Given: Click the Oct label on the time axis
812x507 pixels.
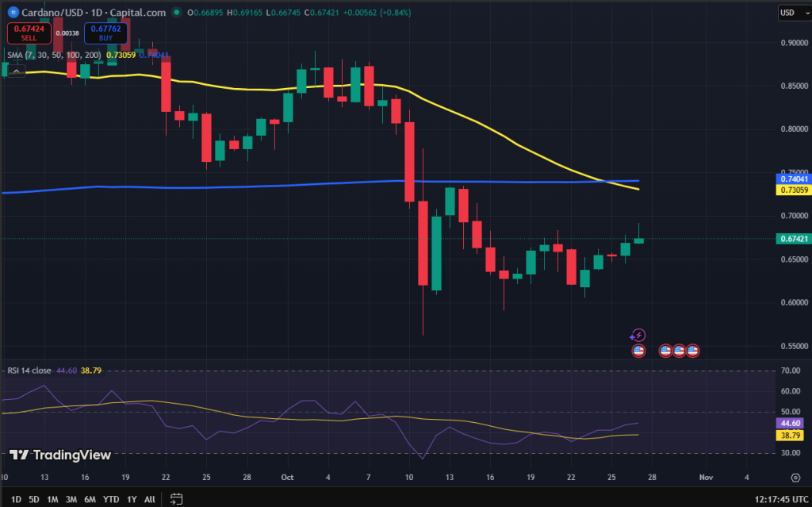Looking at the screenshot, I should tap(287, 478).
